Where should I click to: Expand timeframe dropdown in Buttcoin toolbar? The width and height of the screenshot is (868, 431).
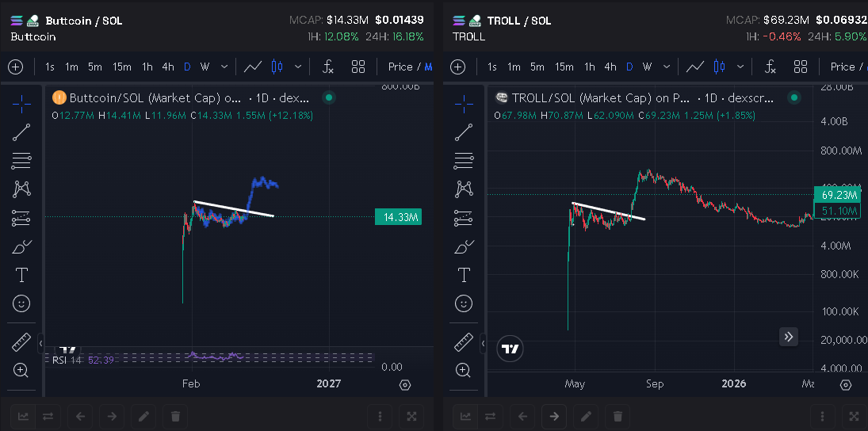[224, 67]
